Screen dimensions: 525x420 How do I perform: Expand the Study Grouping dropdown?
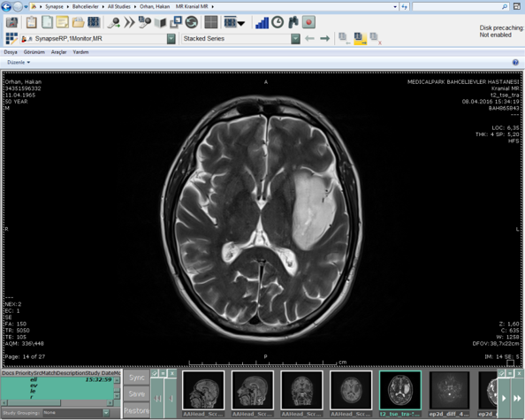(x=106, y=413)
